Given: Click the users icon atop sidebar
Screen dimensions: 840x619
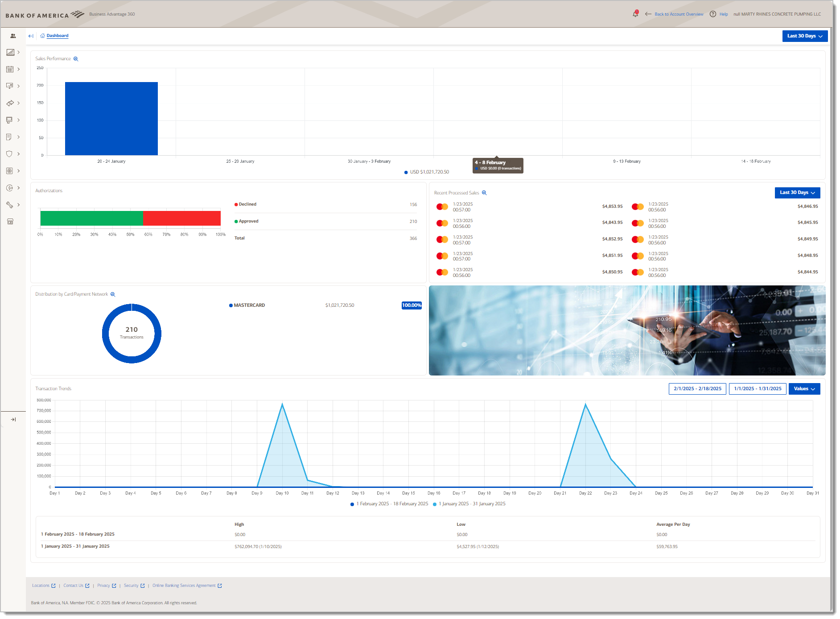Looking at the screenshot, I should tap(13, 36).
